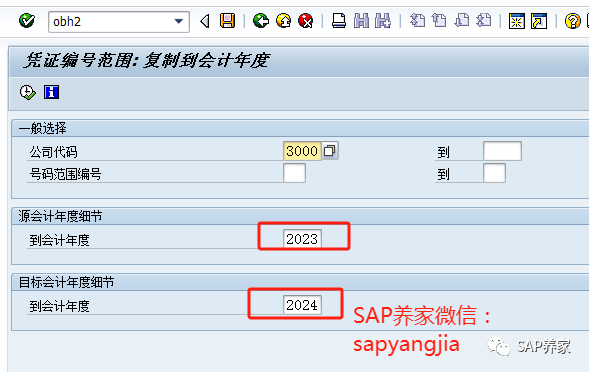This screenshot has width=589, height=372.
Task: Click the target fiscal year field 2024
Action: point(302,305)
